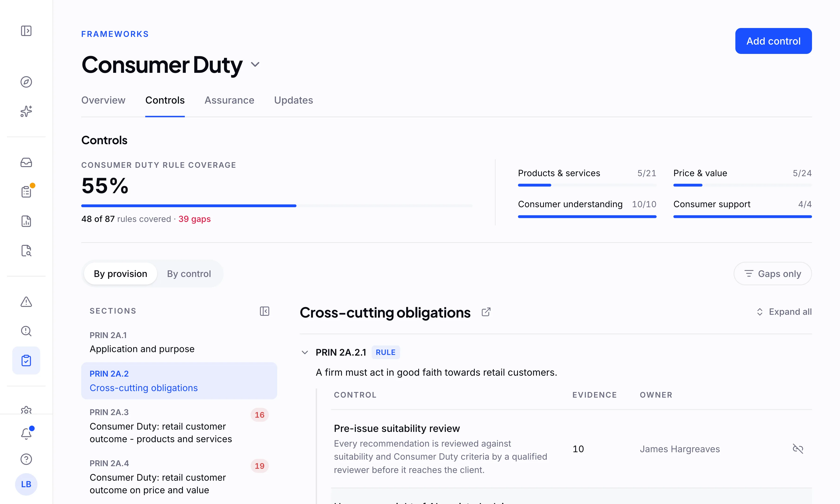Screen dimensions: 840x504
Task: Collapse the Sections panel icon
Action: [265, 311]
